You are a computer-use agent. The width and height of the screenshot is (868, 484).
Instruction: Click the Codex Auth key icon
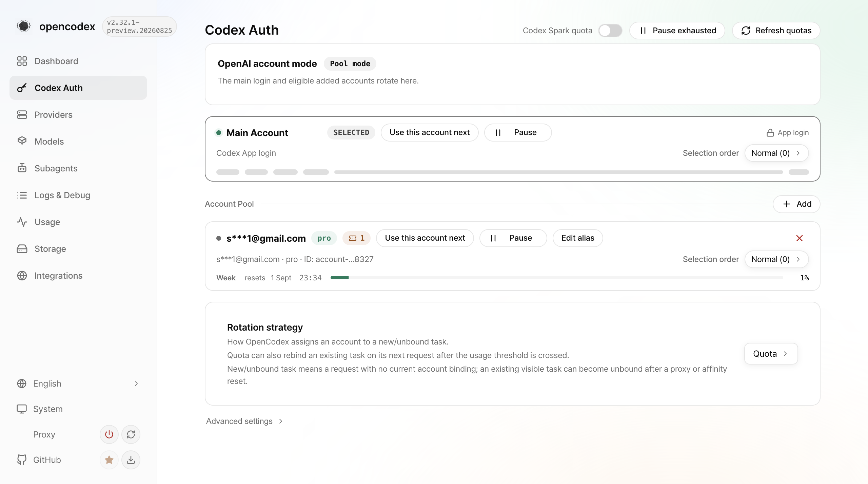click(22, 88)
